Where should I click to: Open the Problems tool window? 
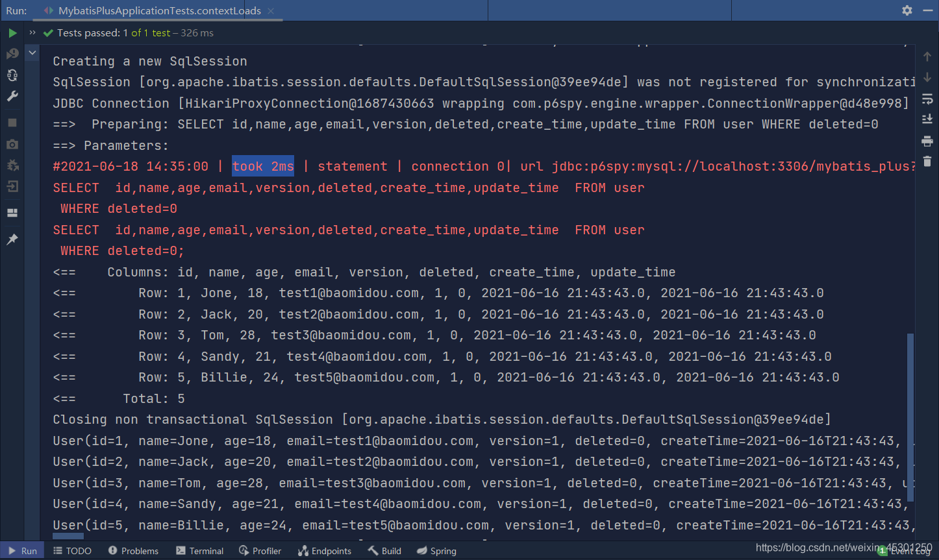pos(133,551)
